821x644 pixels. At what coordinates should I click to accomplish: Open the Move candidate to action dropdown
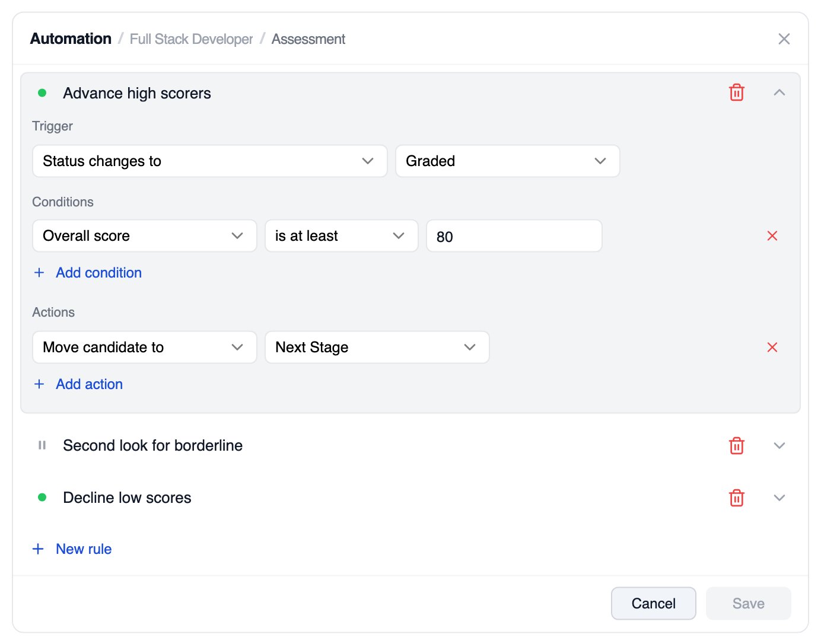[x=145, y=347]
